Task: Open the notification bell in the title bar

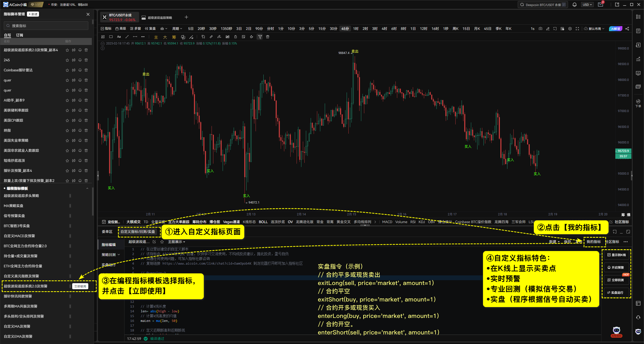Action: [575, 5]
